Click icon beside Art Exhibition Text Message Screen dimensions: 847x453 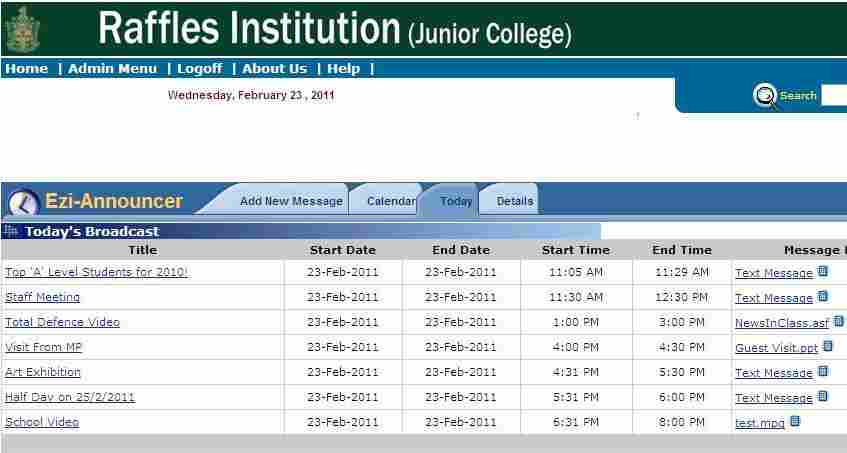(822, 371)
